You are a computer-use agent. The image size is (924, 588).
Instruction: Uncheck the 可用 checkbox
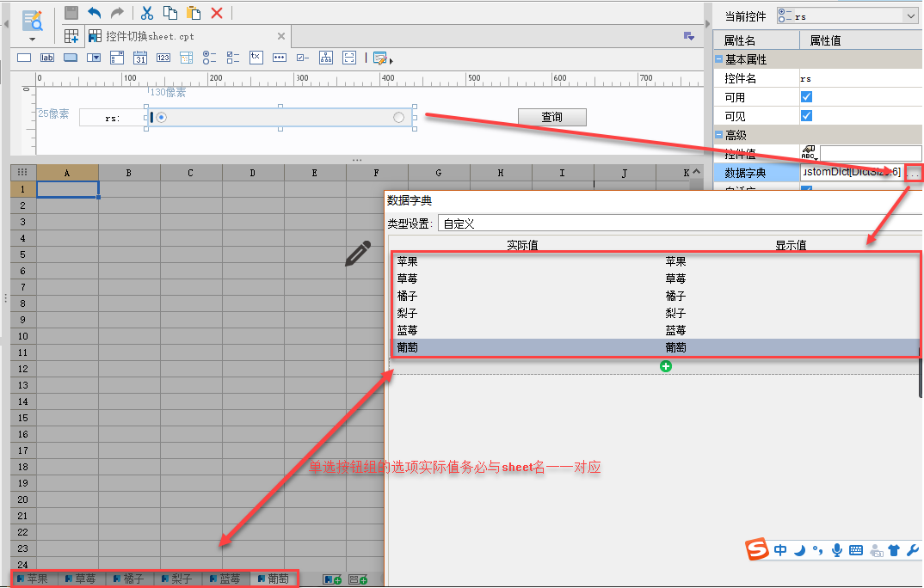tap(807, 97)
